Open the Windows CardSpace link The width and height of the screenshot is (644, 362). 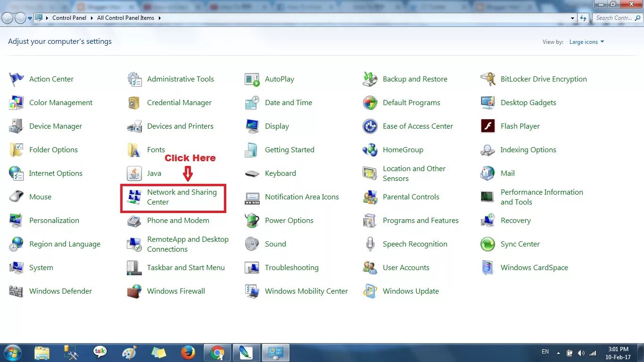coord(534,268)
